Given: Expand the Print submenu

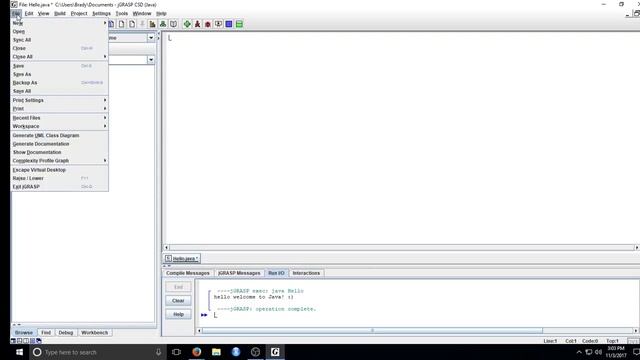Looking at the screenshot, I should [x=105, y=109].
